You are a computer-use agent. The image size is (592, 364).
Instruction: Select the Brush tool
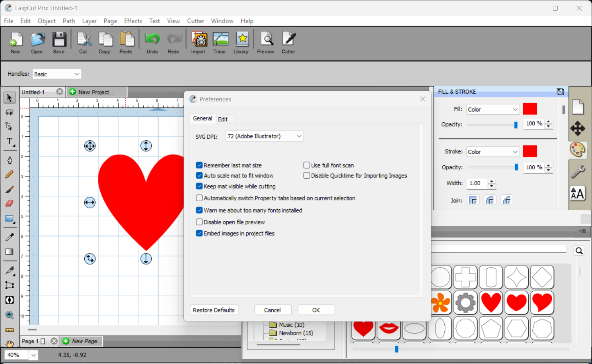[x=9, y=189]
